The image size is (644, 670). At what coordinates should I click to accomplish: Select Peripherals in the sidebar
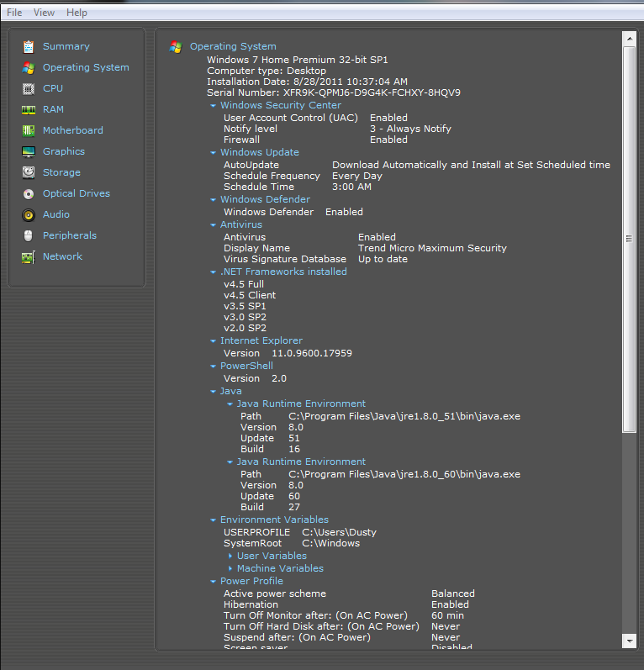pyautogui.click(x=70, y=235)
